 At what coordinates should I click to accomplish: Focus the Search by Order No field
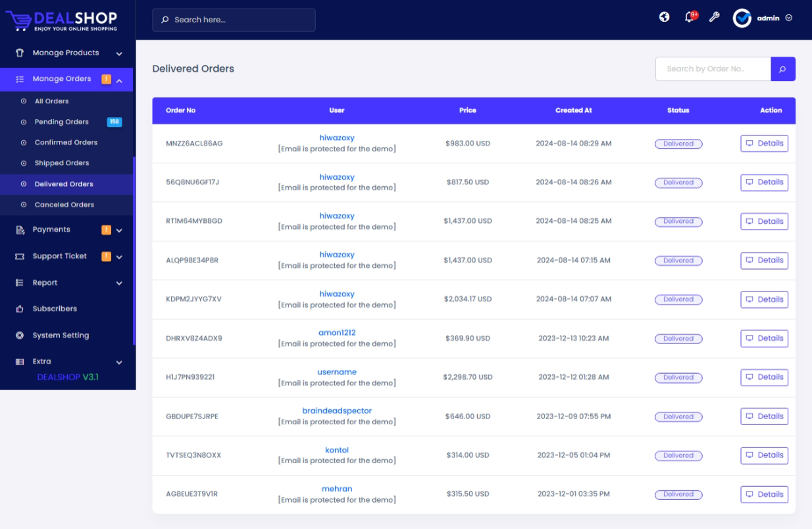(x=713, y=69)
